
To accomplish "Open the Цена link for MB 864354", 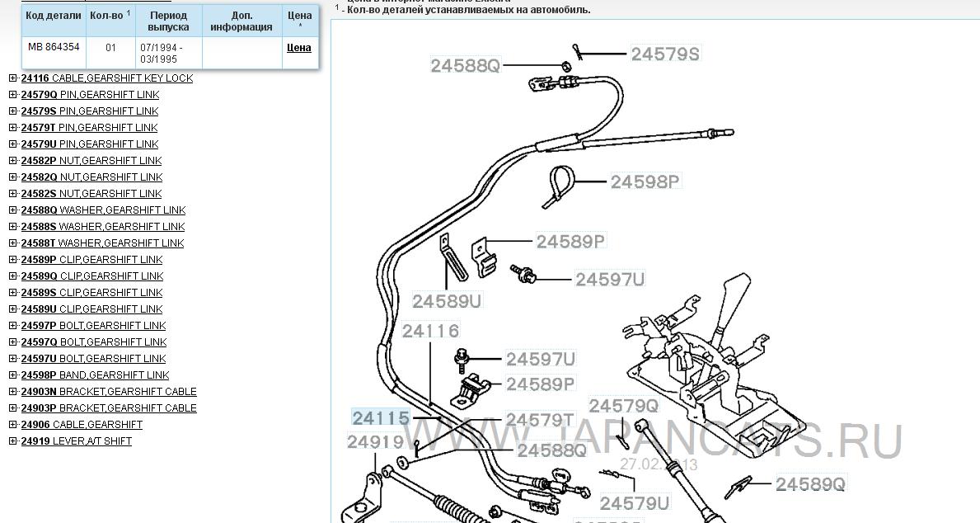I will pos(298,48).
